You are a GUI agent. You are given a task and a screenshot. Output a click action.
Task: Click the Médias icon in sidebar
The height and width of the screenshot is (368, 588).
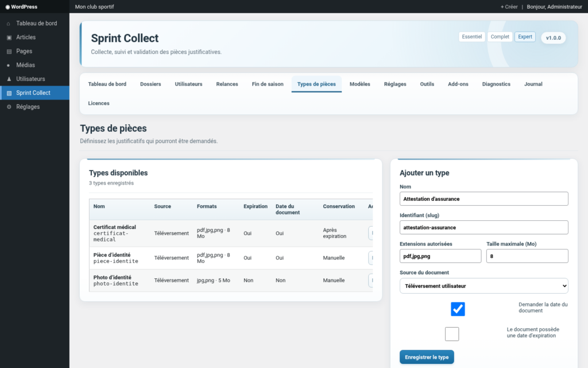(9, 65)
